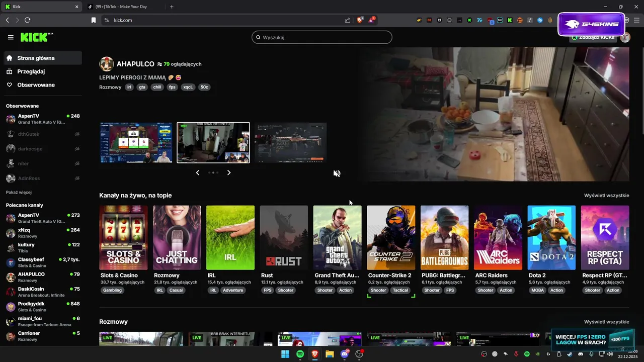The image size is (644, 362).
Task: Open the Kick hamburger sidebar menu
Action: pos(11,37)
